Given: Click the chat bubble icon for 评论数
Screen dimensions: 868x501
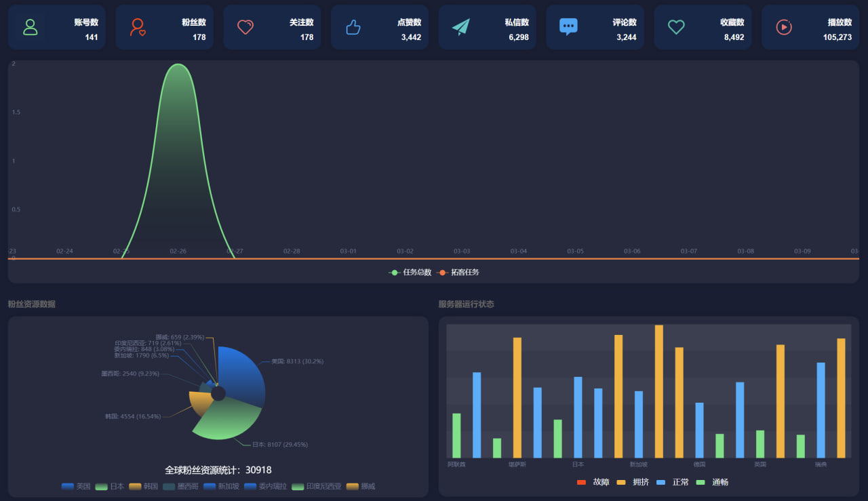Looking at the screenshot, I should [568, 27].
